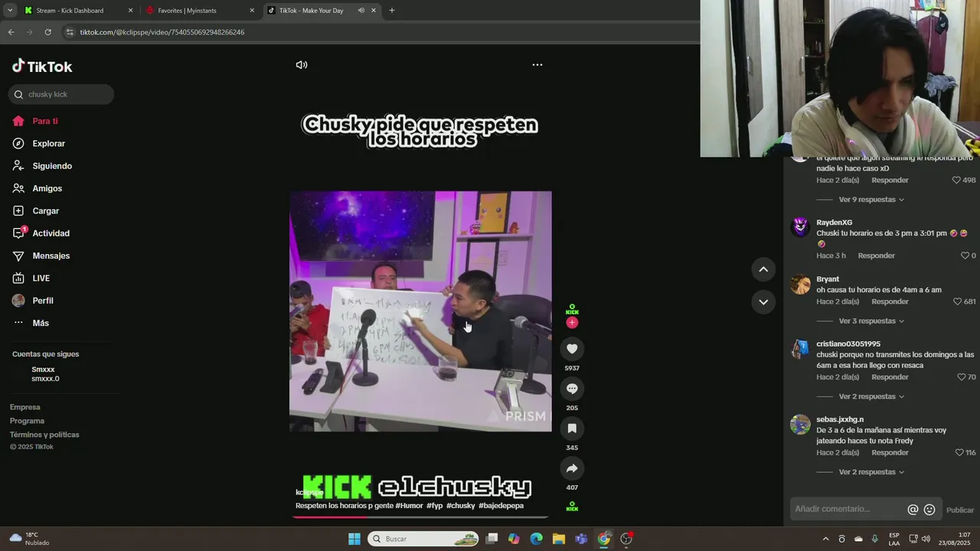Like sebas.jxxhg.n's comment
The height and width of the screenshot is (551, 980).
click(x=959, y=453)
